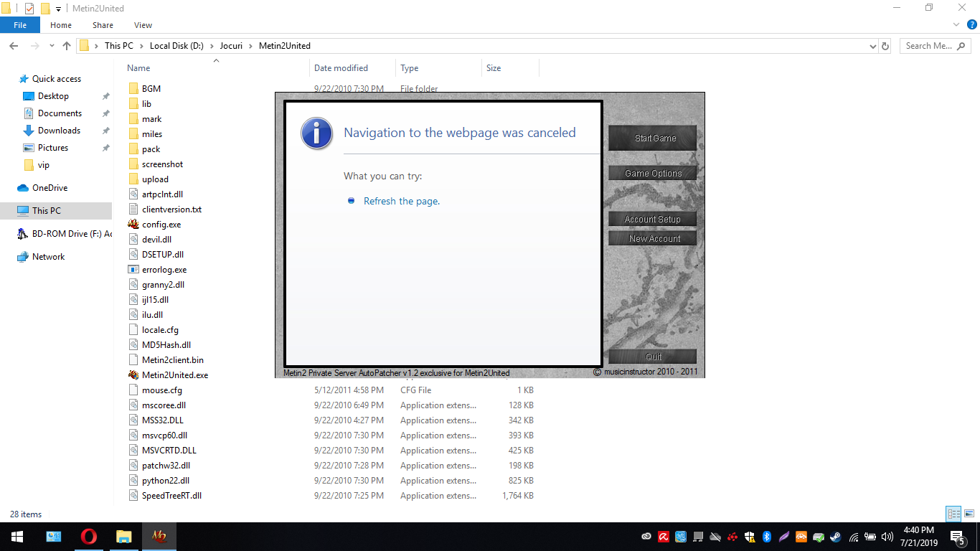Select Quick access in navigation pane

click(x=57, y=79)
